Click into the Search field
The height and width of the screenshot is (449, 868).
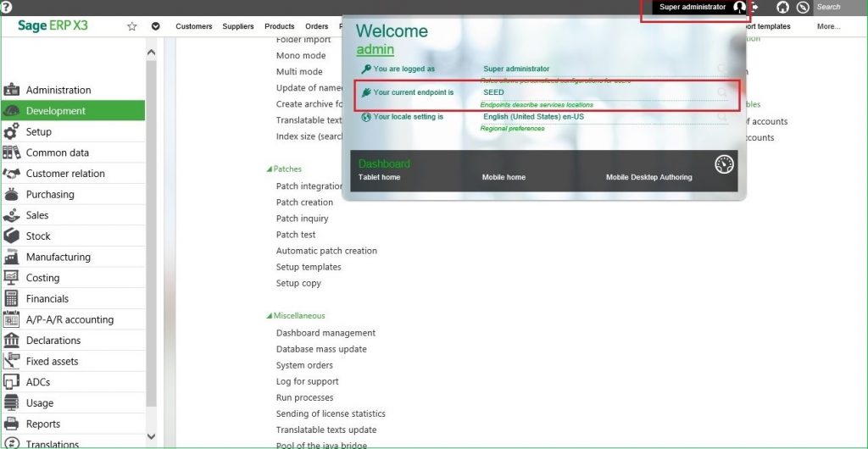840,7
